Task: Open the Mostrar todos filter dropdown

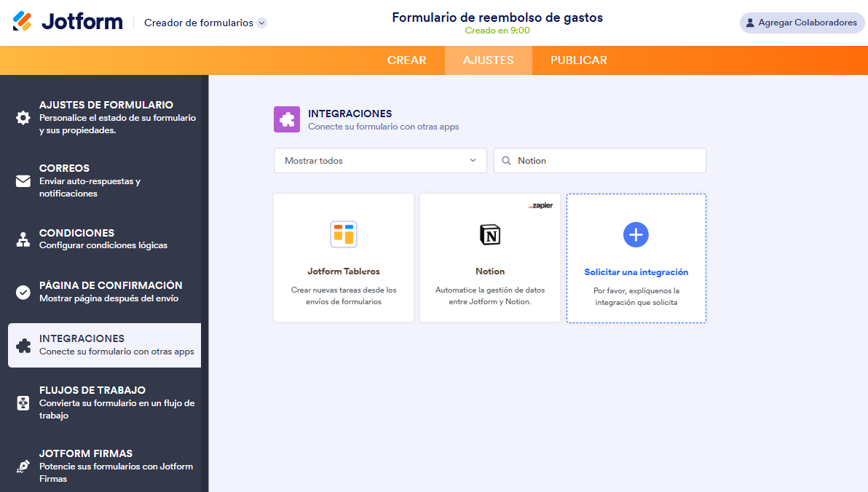Action: 380,161
